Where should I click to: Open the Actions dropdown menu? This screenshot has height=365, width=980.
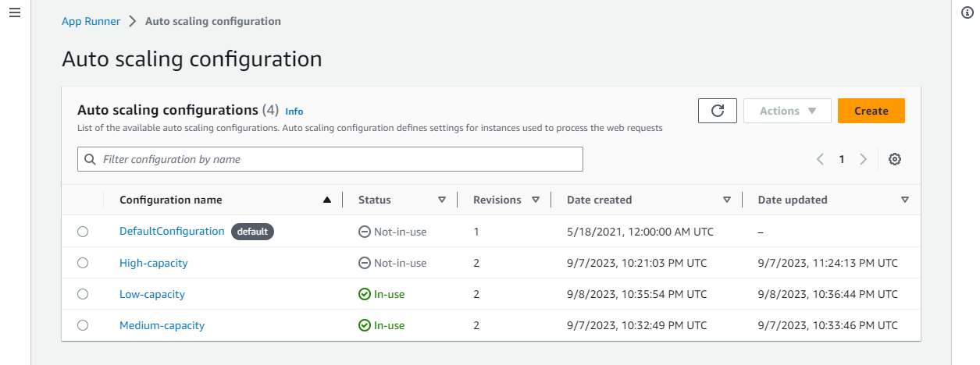click(786, 111)
